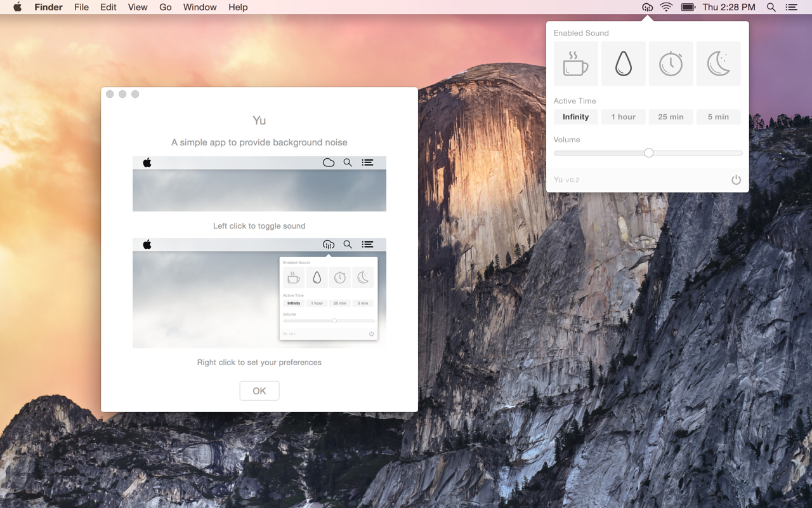Toggle the raindrop sound
812x508 pixels.
point(623,63)
